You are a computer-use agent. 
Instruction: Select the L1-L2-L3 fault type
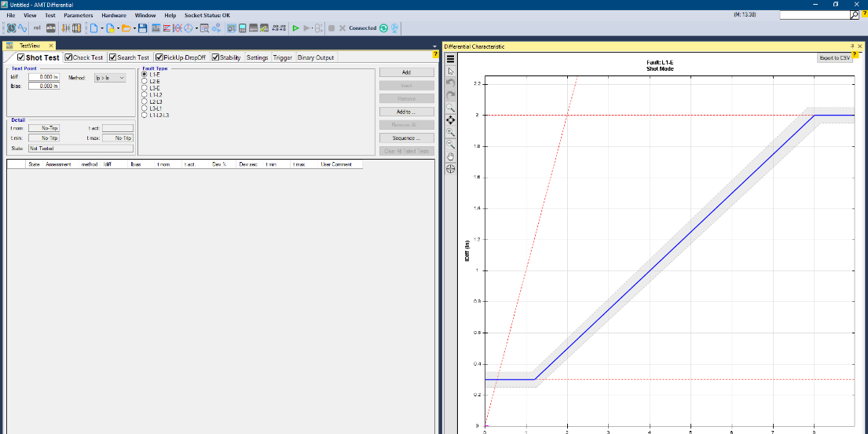[145, 115]
